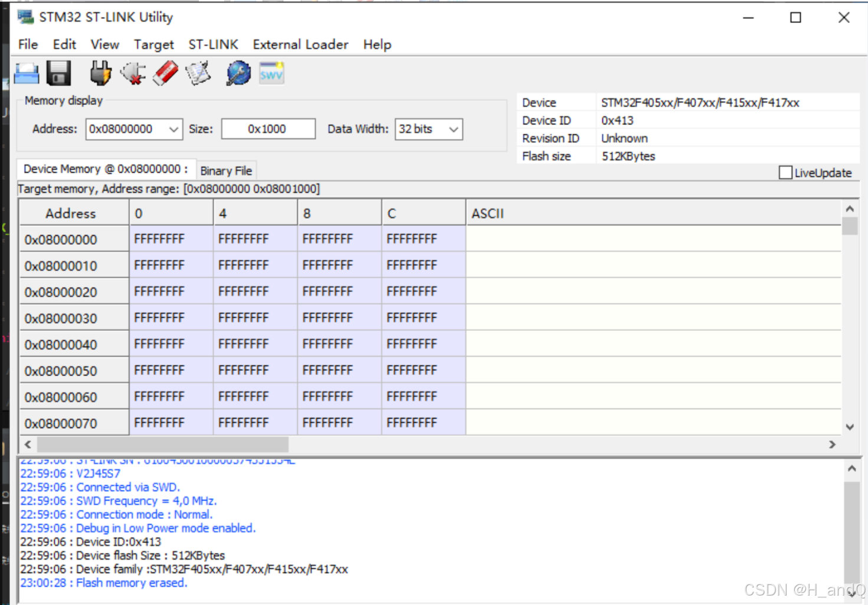Click column header 4
868x605 pixels.
coord(256,213)
